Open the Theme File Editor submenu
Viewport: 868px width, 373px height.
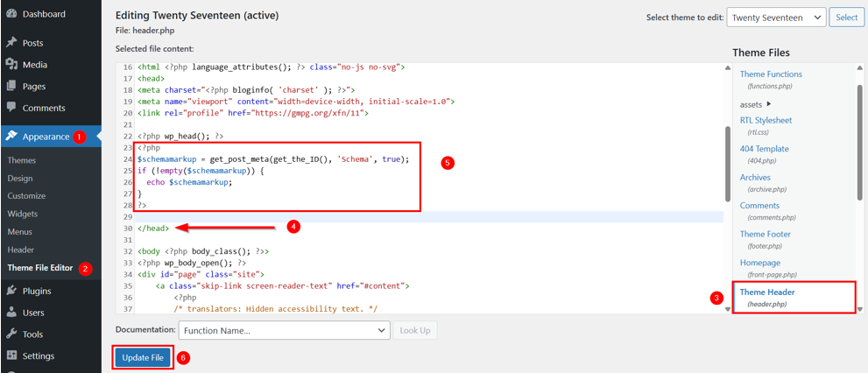pyautogui.click(x=40, y=268)
